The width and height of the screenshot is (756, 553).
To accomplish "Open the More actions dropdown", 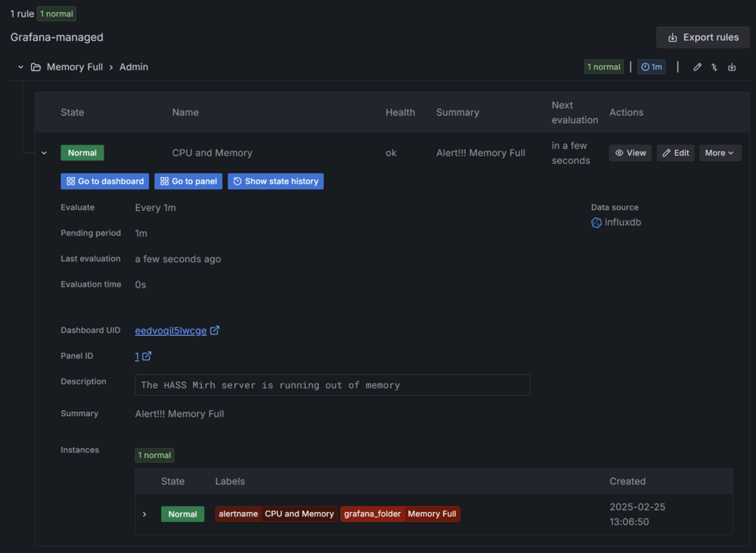I will click(720, 153).
